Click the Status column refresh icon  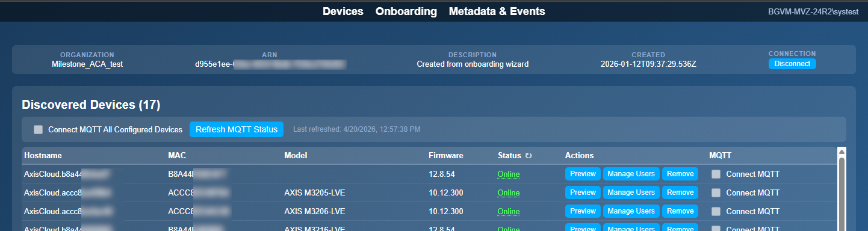tap(529, 156)
